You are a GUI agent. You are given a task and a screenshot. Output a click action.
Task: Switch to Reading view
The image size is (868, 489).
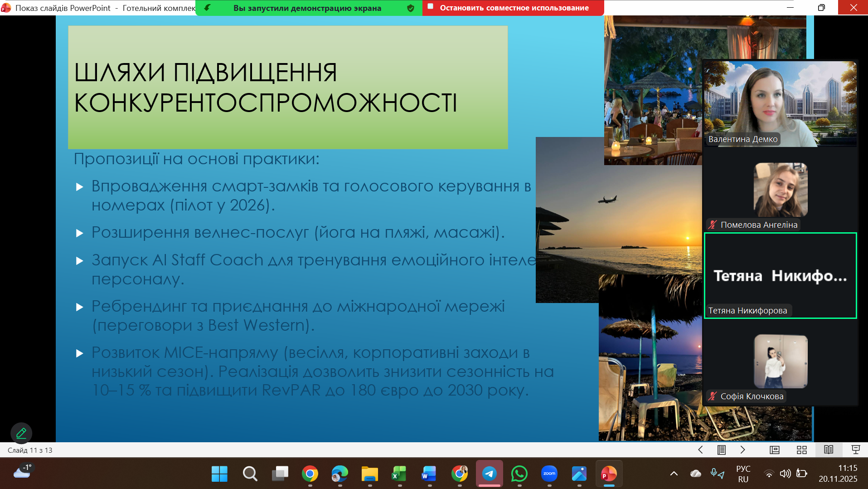pos(829,450)
